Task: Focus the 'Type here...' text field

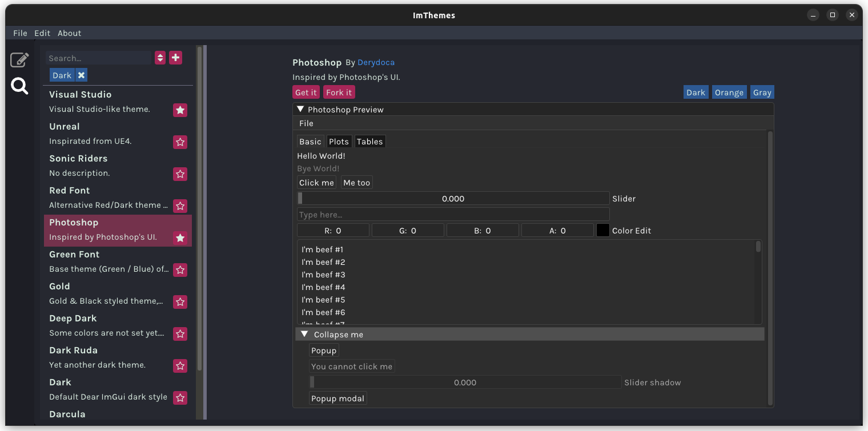Action: pos(453,215)
